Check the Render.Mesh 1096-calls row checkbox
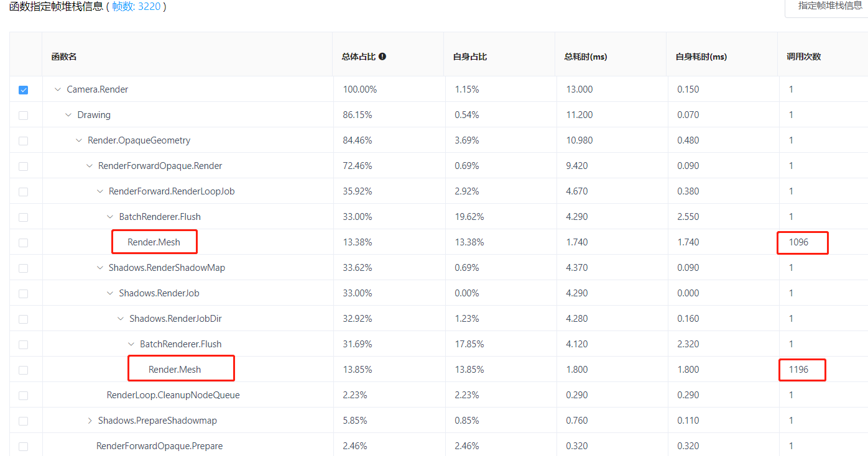Image resolution: width=868 pixels, height=456 pixels. (x=23, y=242)
